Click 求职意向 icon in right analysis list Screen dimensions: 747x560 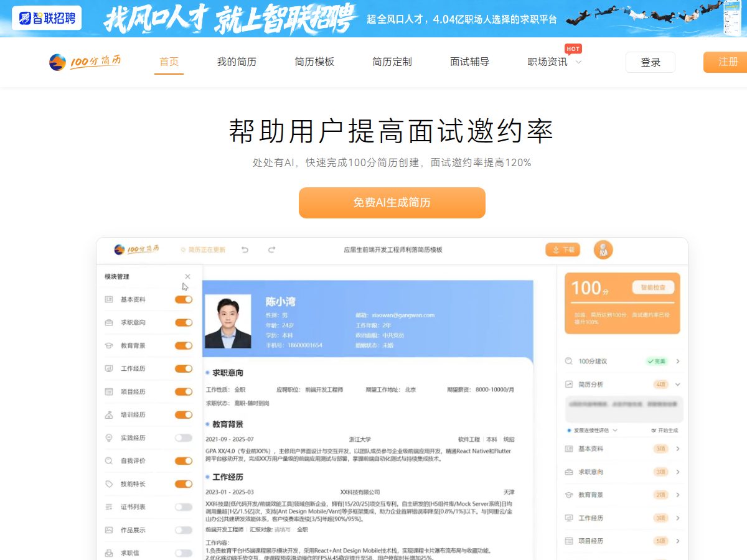pyautogui.click(x=568, y=472)
